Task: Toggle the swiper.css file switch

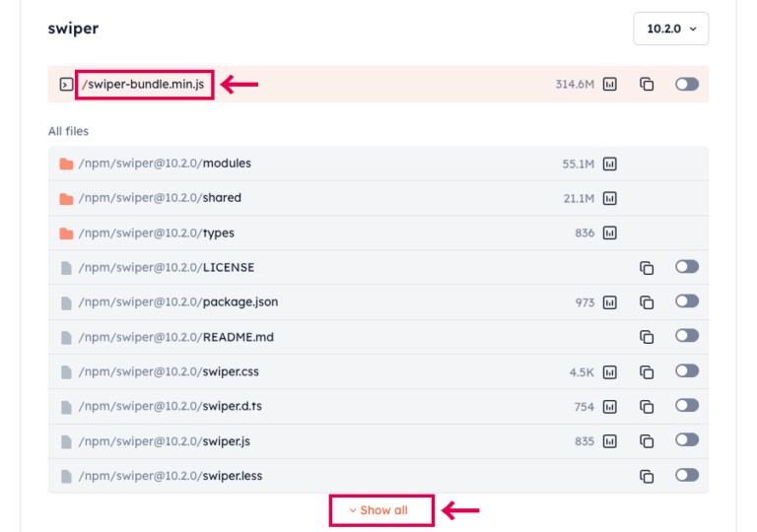Action: coord(687,372)
